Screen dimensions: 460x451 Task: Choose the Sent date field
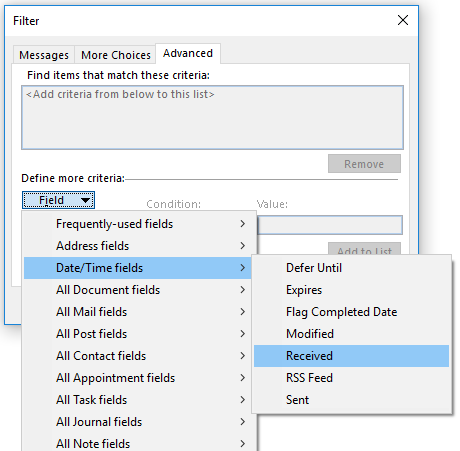coord(351,400)
